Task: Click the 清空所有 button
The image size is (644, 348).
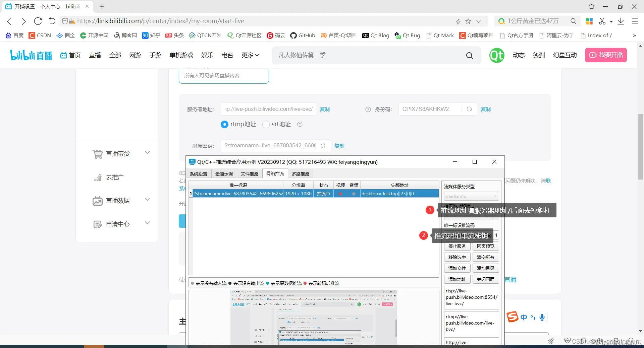Action: click(x=486, y=257)
